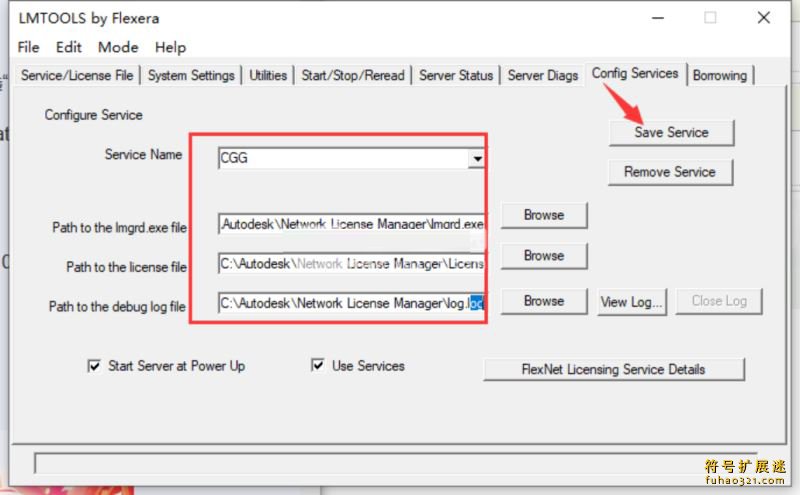This screenshot has height=495, width=800.
Task: Switch to Service/License File tab
Action: tap(77, 76)
